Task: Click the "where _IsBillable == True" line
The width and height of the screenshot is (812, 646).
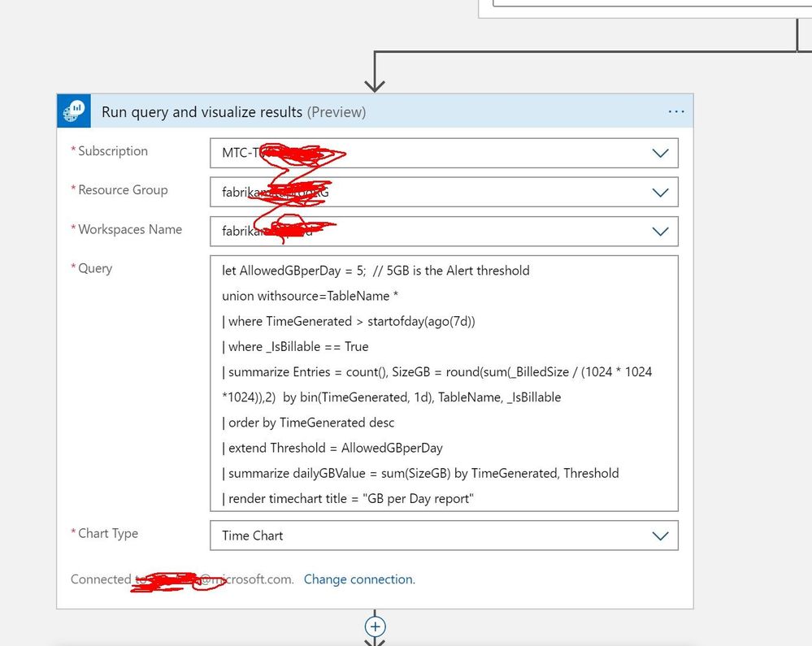Action: [x=295, y=347]
